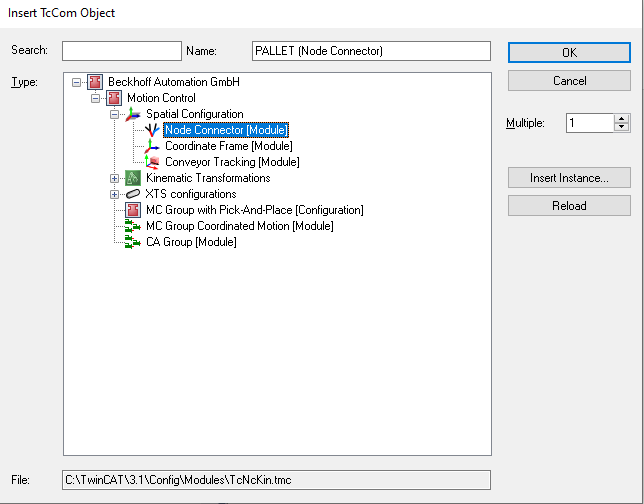Expand the XTS configurations node
This screenshot has height=504, width=644.
click(x=115, y=195)
